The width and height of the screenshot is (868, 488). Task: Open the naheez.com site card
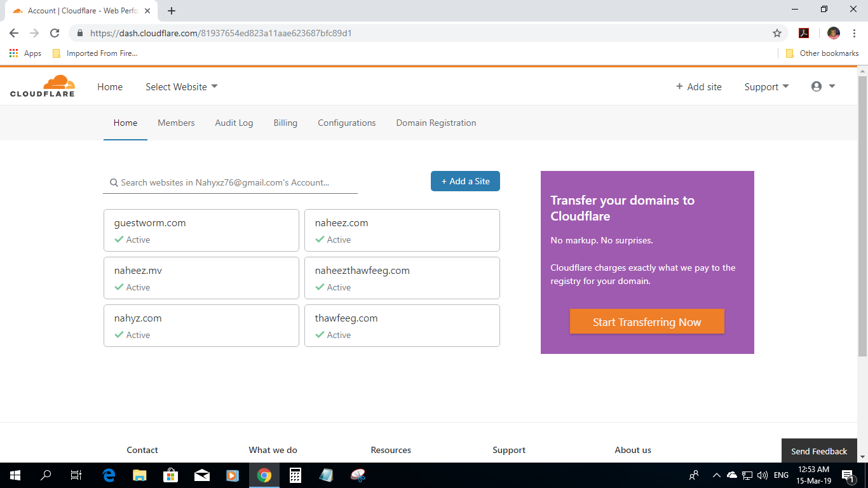pos(402,231)
